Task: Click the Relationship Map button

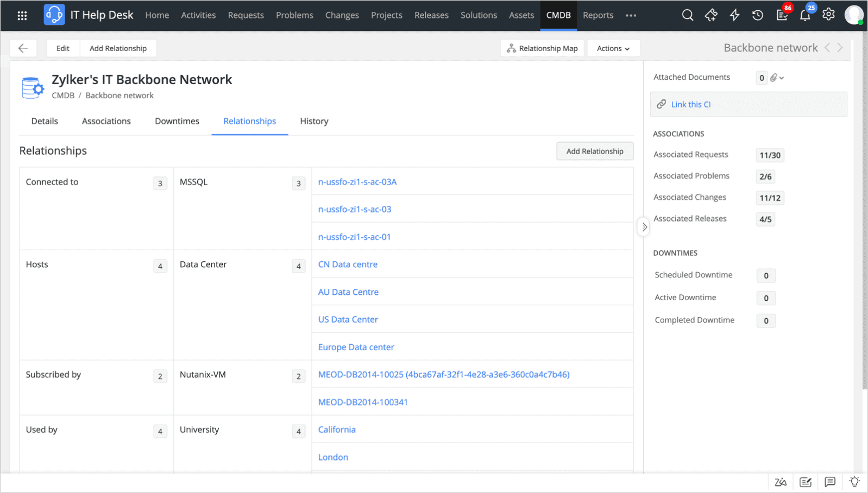Action: click(542, 48)
